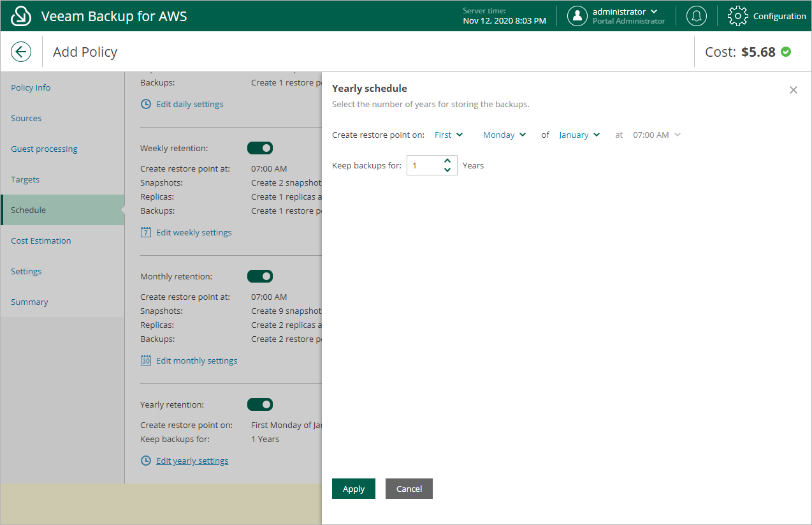Open the January month dropdown

(x=579, y=135)
